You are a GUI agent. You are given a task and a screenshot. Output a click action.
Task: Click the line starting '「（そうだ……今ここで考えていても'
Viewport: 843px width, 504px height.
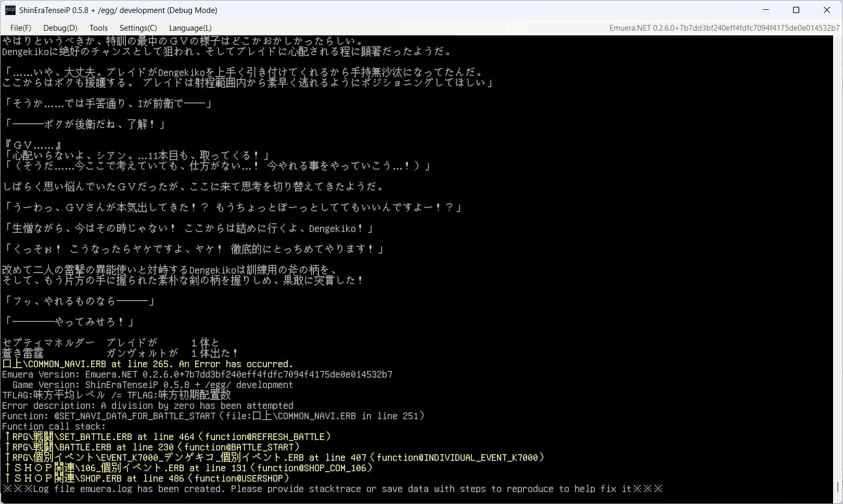pyautogui.click(x=217, y=166)
